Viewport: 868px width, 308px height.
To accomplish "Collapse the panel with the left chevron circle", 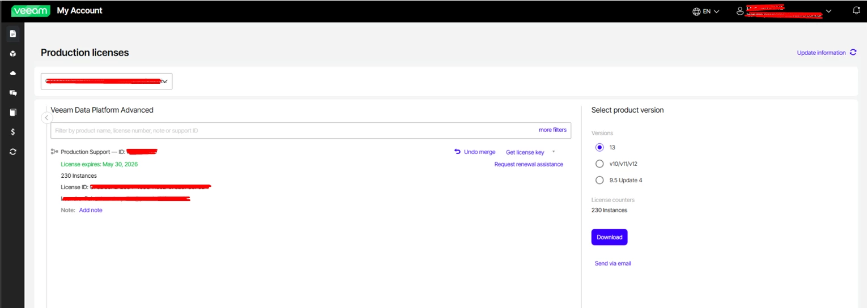I will (47, 117).
